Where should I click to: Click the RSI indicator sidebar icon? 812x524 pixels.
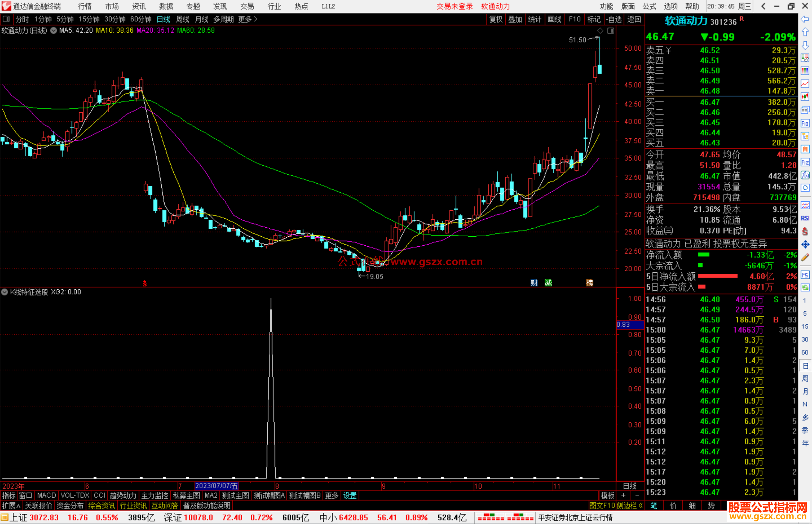[805, 218]
